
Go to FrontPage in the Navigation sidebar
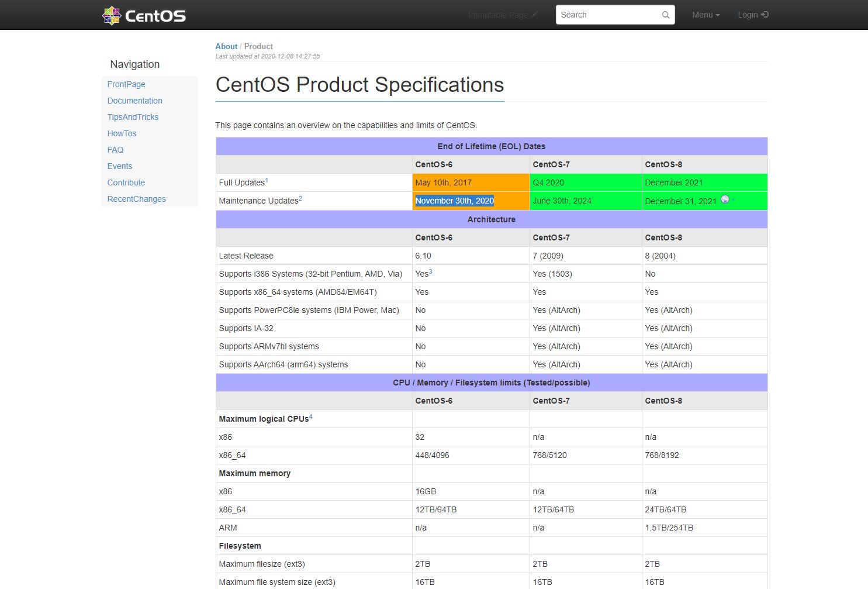(x=126, y=84)
